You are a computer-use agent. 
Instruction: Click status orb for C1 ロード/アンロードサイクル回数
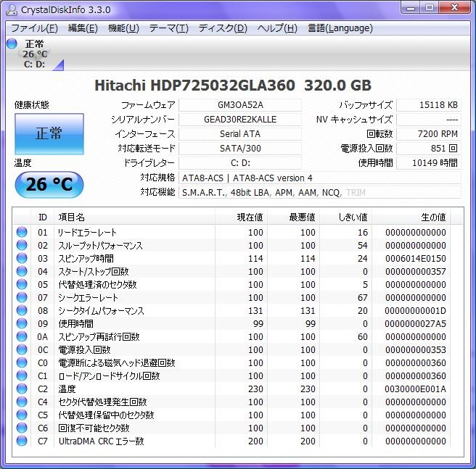pyautogui.click(x=22, y=375)
